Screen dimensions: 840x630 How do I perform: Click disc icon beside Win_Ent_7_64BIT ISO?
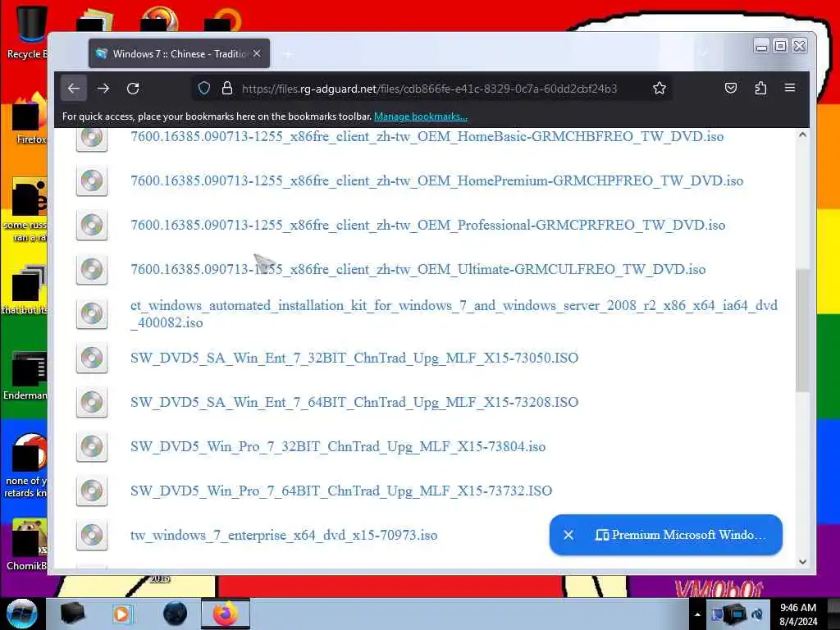[92, 402]
